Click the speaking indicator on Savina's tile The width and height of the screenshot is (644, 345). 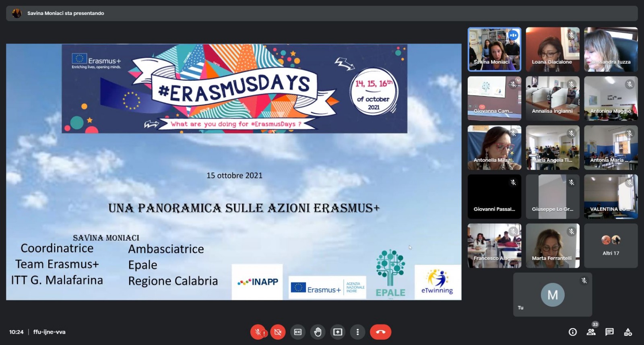(x=513, y=35)
